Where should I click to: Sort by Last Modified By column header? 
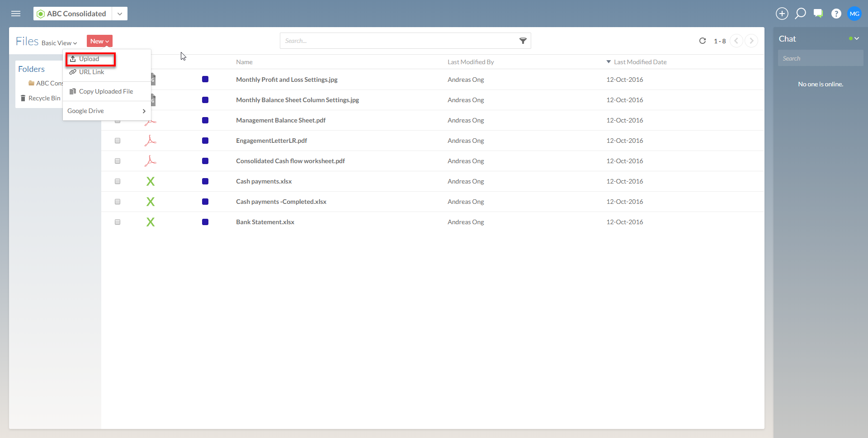pyautogui.click(x=471, y=62)
